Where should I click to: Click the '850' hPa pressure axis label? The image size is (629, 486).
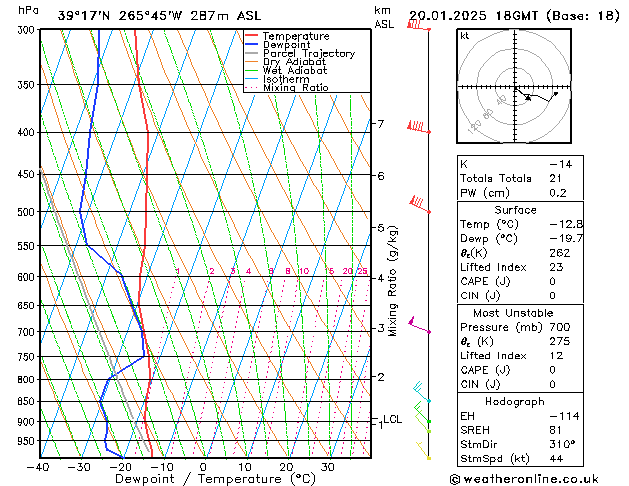(x=28, y=402)
